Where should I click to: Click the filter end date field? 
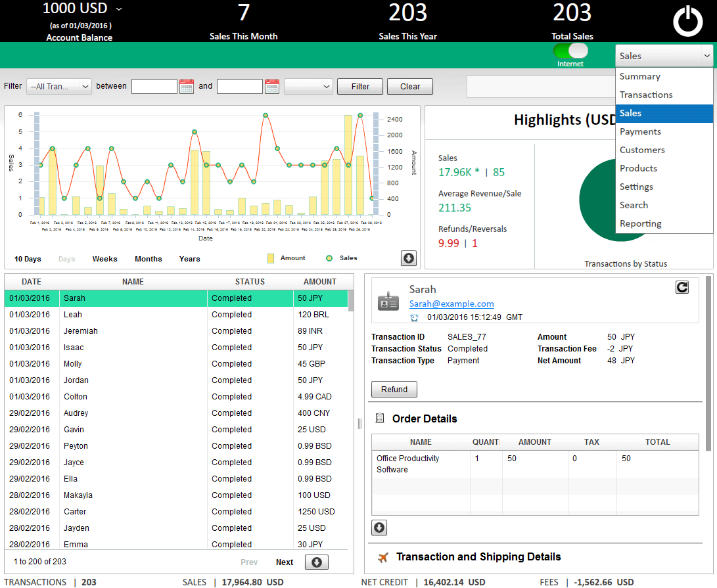point(240,87)
